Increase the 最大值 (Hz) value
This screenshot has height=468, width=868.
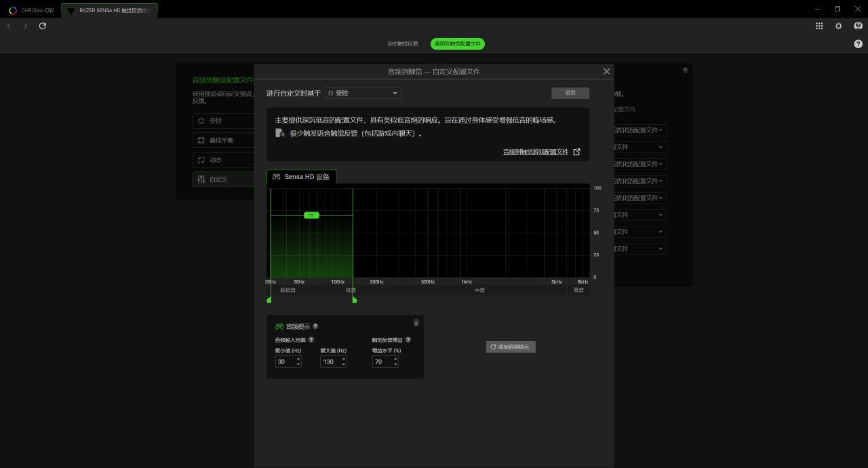(x=344, y=359)
